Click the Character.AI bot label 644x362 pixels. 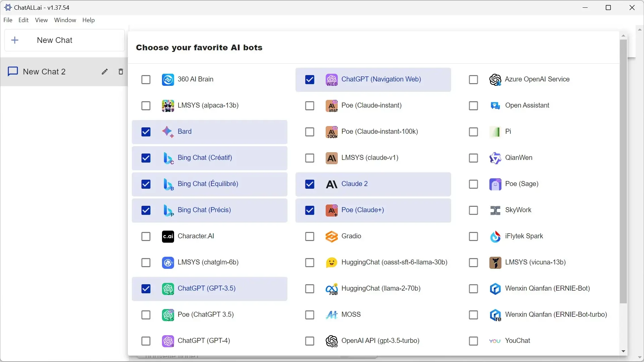pyautogui.click(x=196, y=236)
